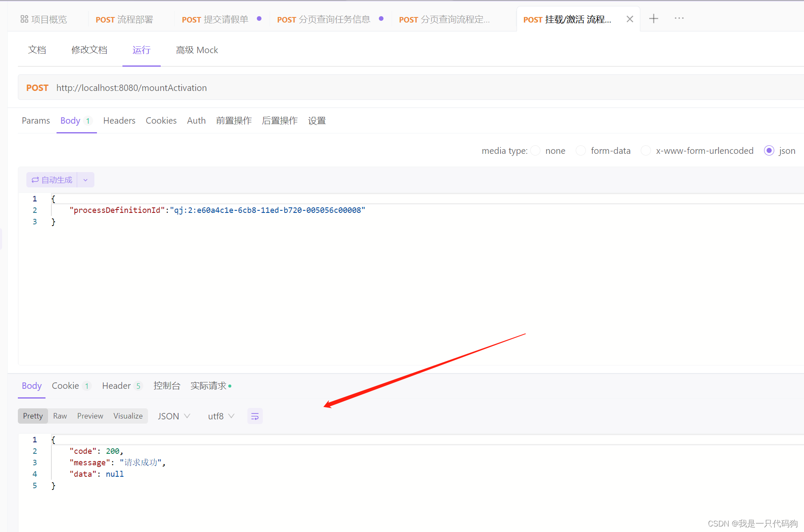Switch to the 修改文档 tab
This screenshot has height=532, width=804.
pos(89,50)
